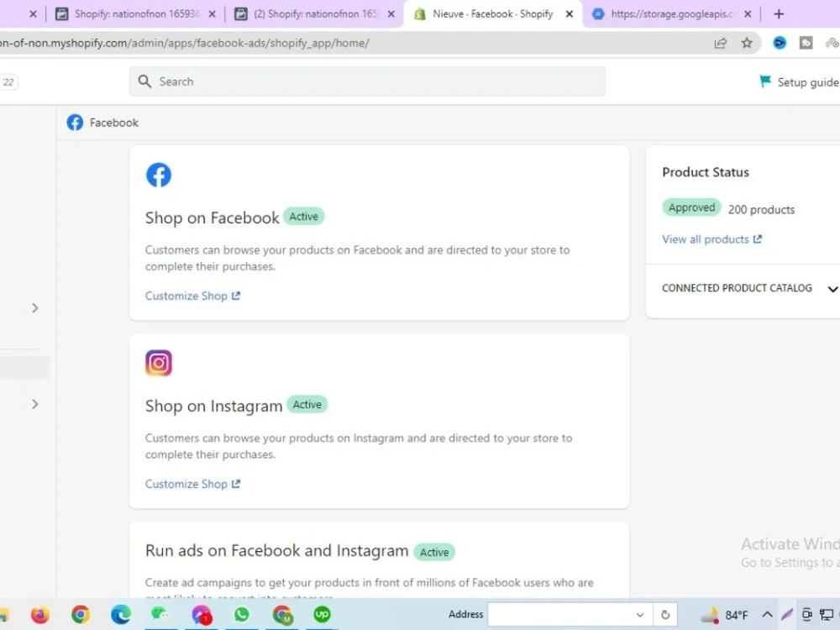Open Customize Shop link under Shop on Facebook
The height and width of the screenshot is (630, 840).
click(192, 296)
